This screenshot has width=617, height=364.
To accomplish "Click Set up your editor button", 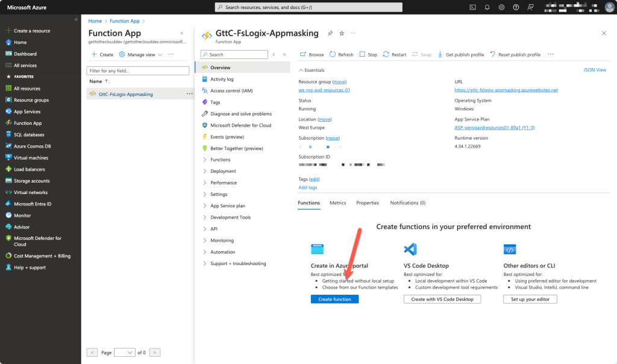I will tap(530, 299).
